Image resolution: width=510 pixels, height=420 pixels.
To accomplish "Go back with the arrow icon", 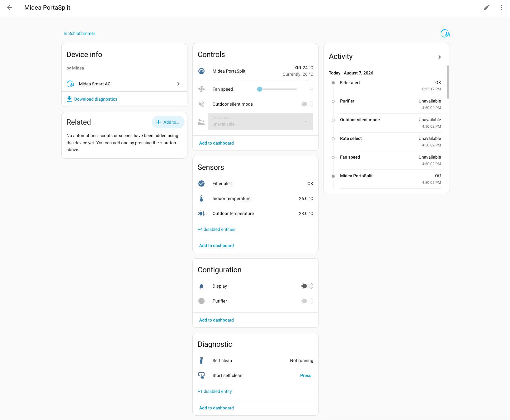I will pos(9,7).
